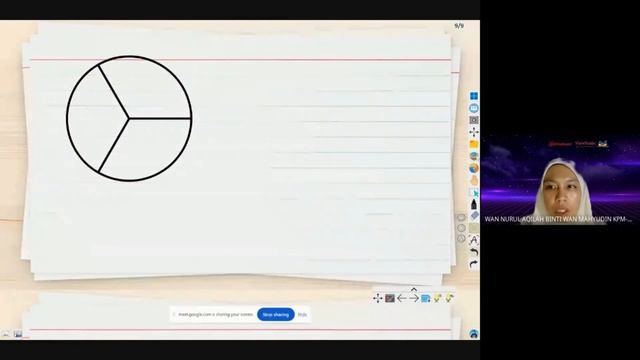Select the four-arrow move tool in the side toolbar
The image size is (640, 360).
coord(473,132)
